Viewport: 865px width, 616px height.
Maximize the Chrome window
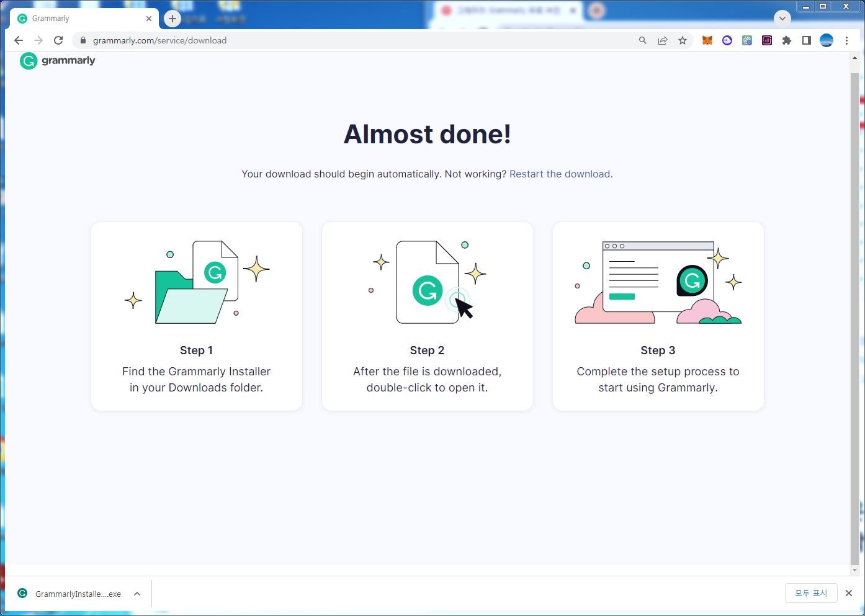point(823,7)
